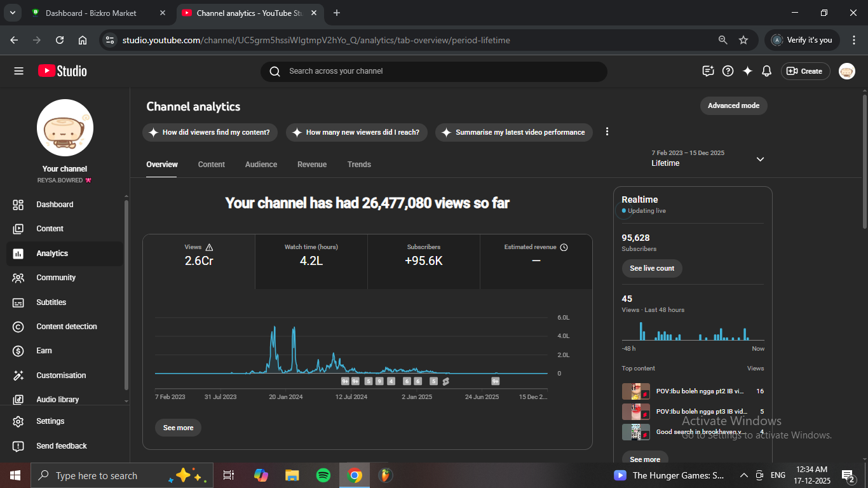This screenshot has width=868, height=488.
Task: Click the sparkle Ask Studio icon in header
Action: [747, 71]
